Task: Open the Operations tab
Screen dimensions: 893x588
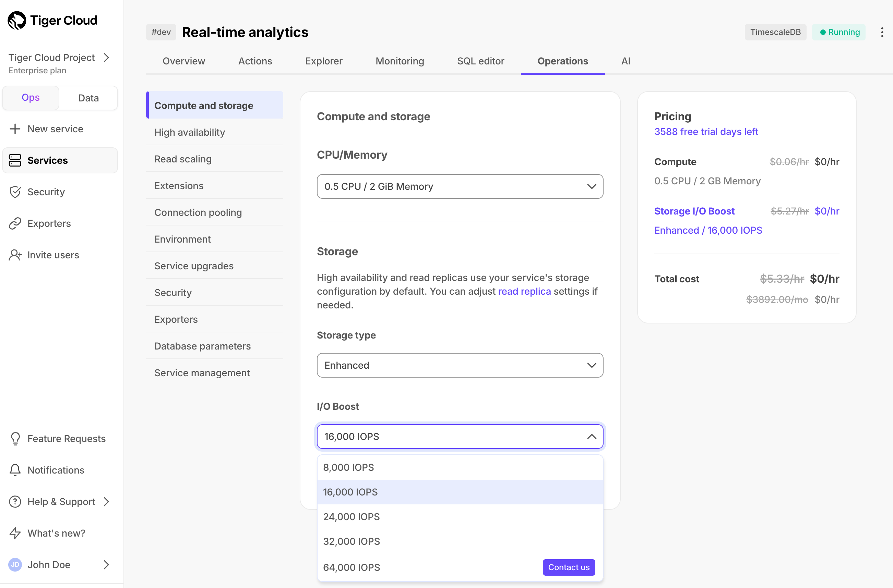Action: pos(562,61)
